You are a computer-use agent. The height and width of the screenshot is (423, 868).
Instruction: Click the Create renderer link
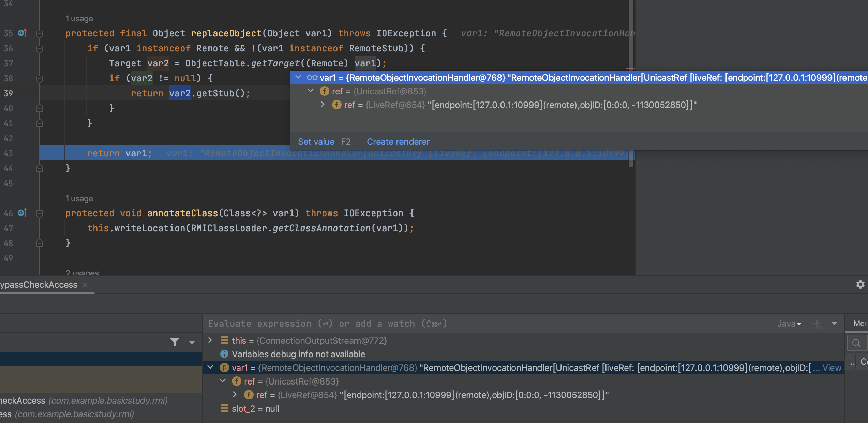(398, 142)
